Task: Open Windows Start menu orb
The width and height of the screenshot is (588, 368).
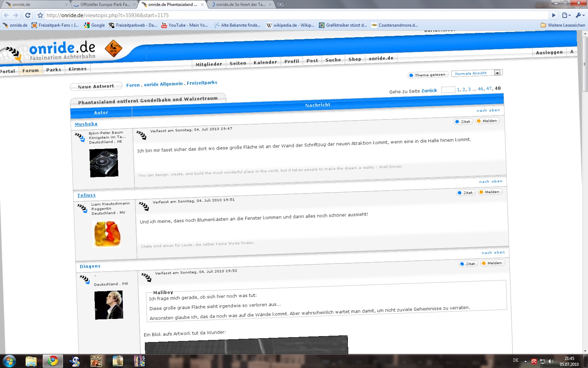Action: pyautogui.click(x=9, y=361)
